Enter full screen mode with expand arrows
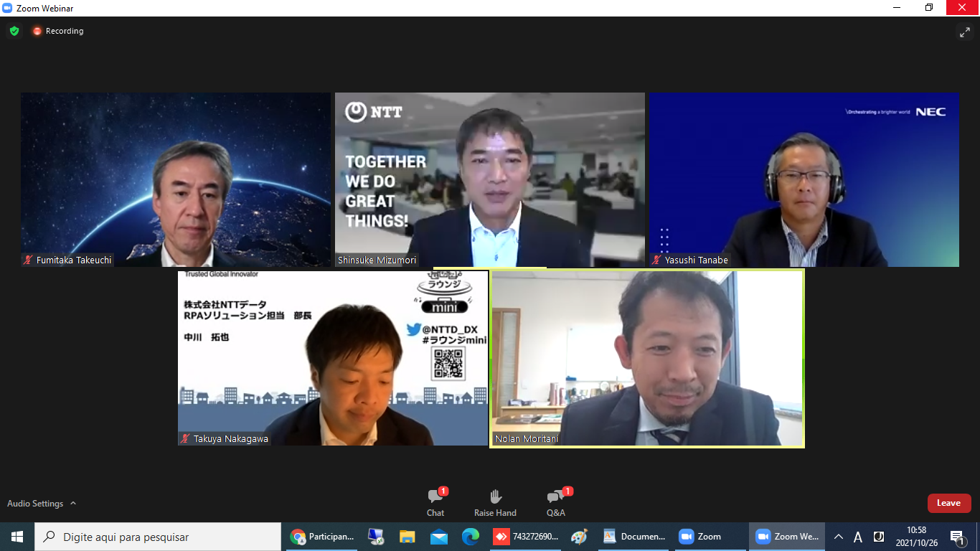The height and width of the screenshot is (551, 980). tap(964, 32)
